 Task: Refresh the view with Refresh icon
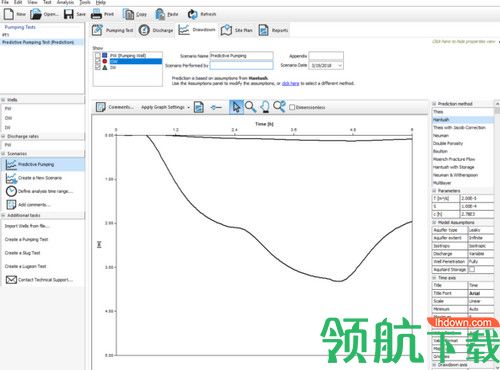pos(192,14)
